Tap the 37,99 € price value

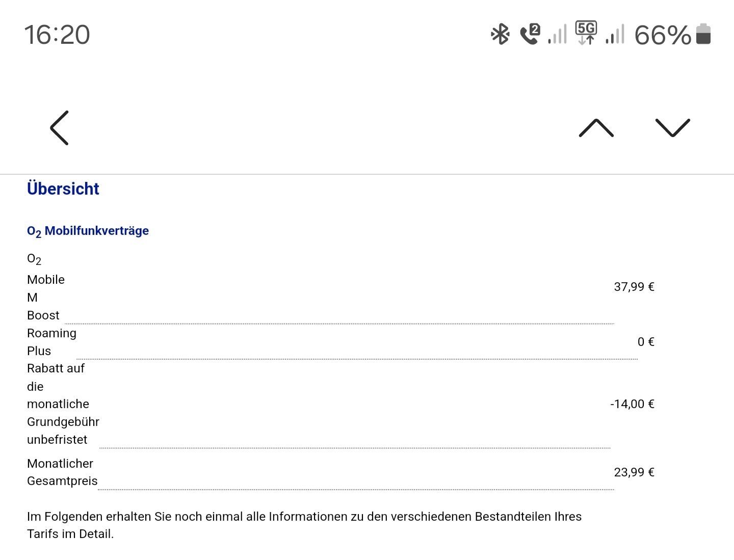tap(634, 287)
